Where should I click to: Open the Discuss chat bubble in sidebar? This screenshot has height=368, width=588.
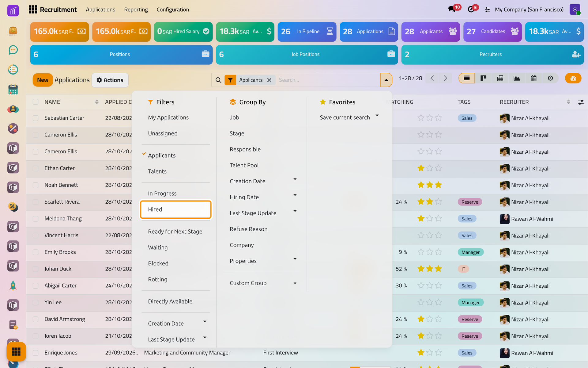(x=13, y=50)
